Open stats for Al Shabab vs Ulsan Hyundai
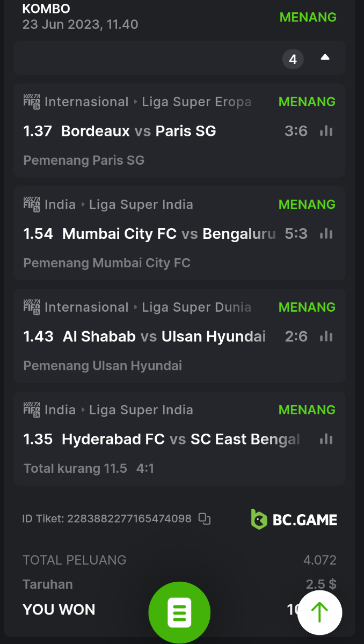This screenshot has width=364, height=644. [326, 336]
